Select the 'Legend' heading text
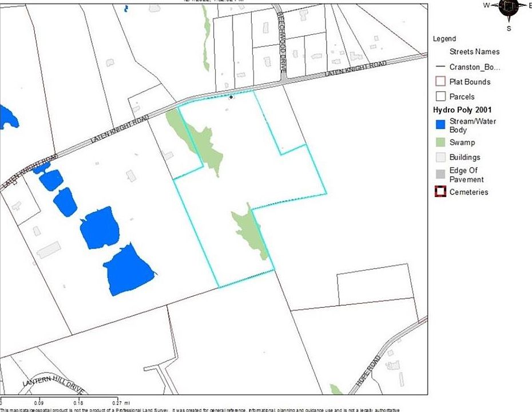Image resolution: width=532 pixels, height=412 pixels. [444, 39]
